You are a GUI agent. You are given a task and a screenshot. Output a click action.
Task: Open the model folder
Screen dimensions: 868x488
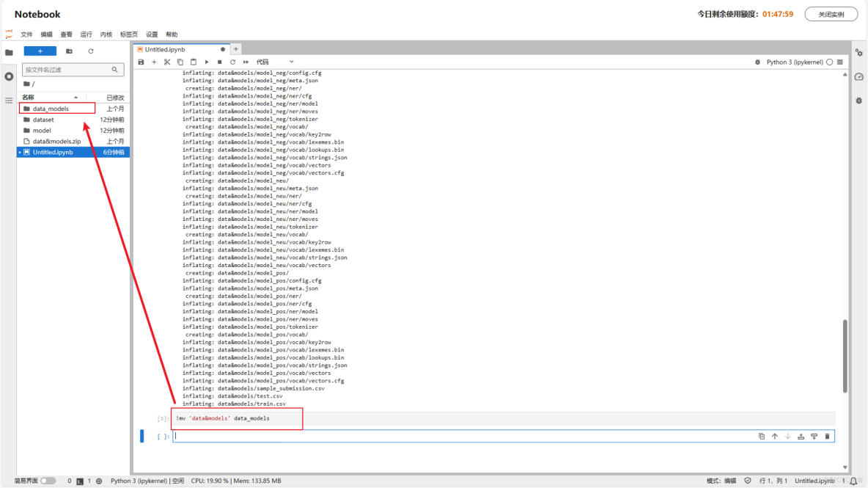73,130
